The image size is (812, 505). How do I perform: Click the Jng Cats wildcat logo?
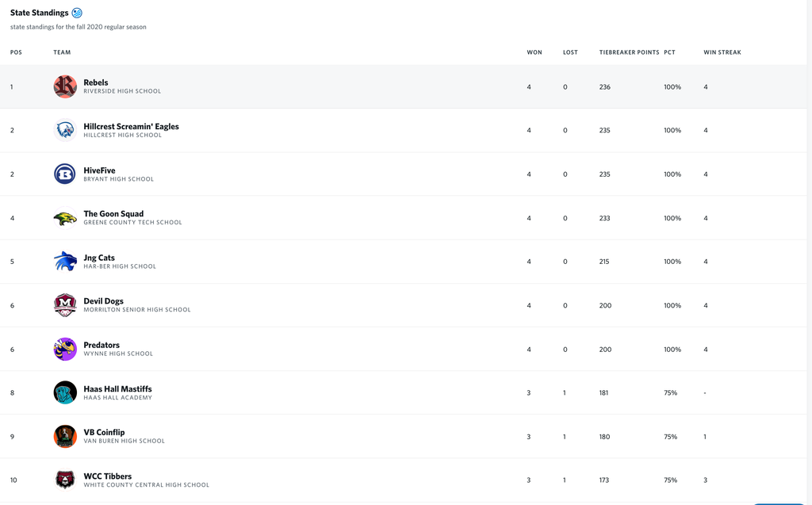pos(65,262)
